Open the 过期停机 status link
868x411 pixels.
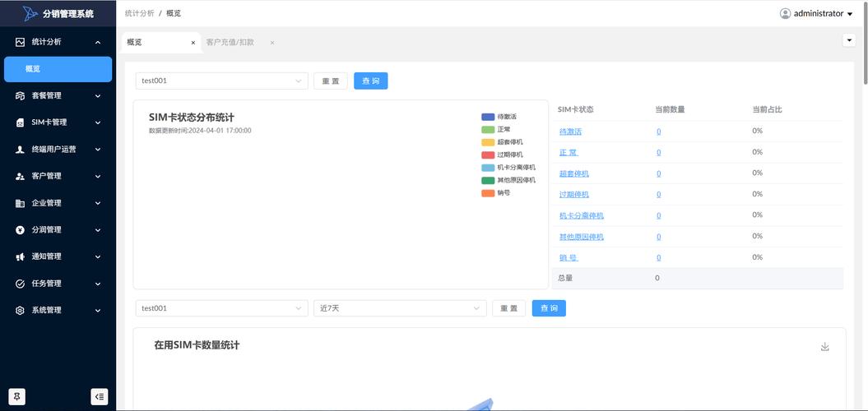click(574, 195)
